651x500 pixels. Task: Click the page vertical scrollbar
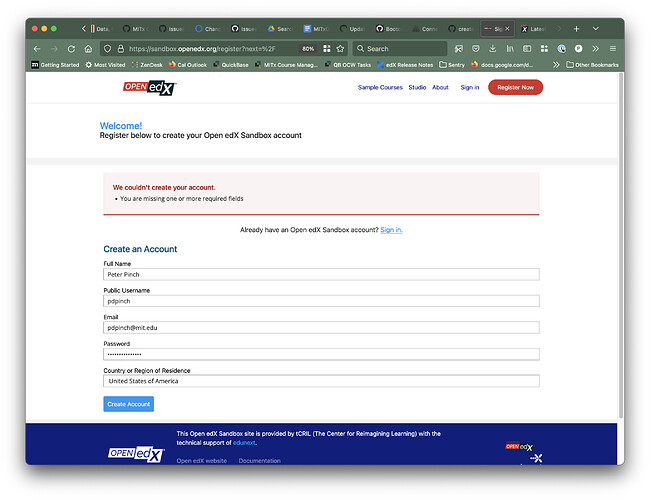tap(621, 245)
